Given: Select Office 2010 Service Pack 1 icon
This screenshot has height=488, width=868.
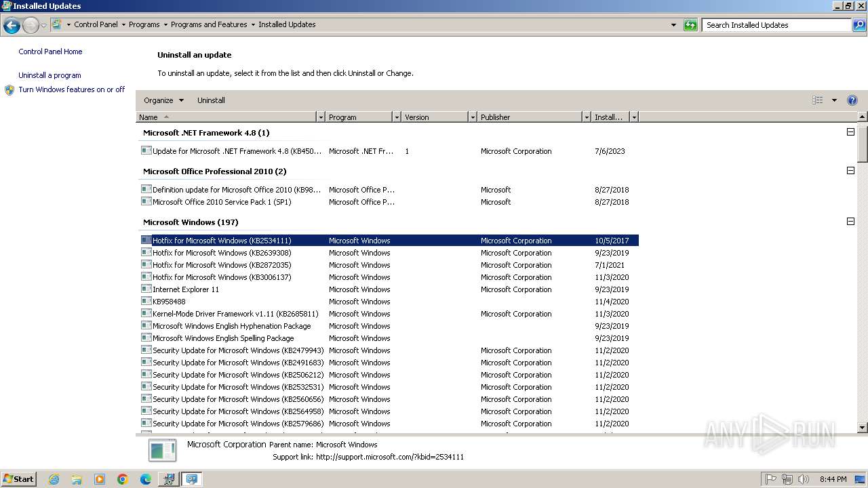Looking at the screenshot, I should coord(146,201).
